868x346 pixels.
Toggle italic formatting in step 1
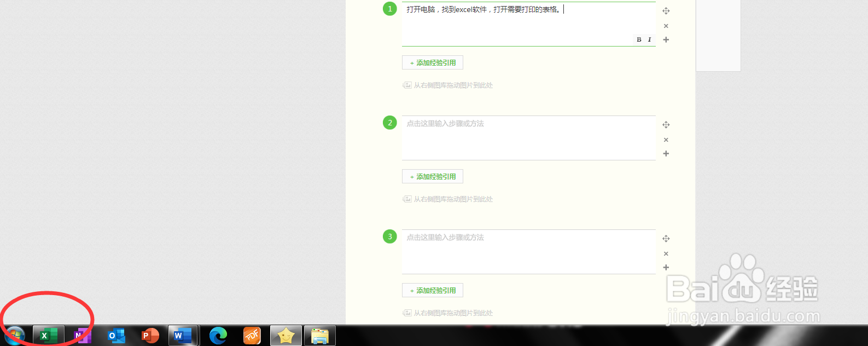point(649,39)
